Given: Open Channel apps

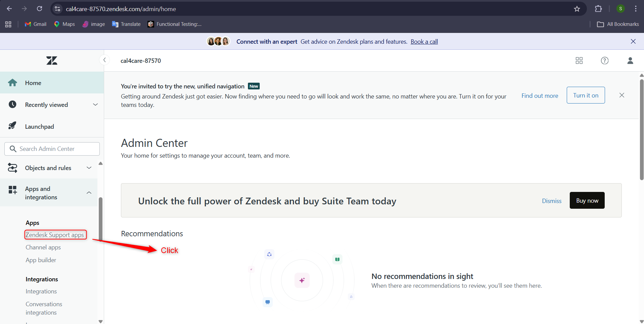Looking at the screenshot, I should (x=43, y=247).
